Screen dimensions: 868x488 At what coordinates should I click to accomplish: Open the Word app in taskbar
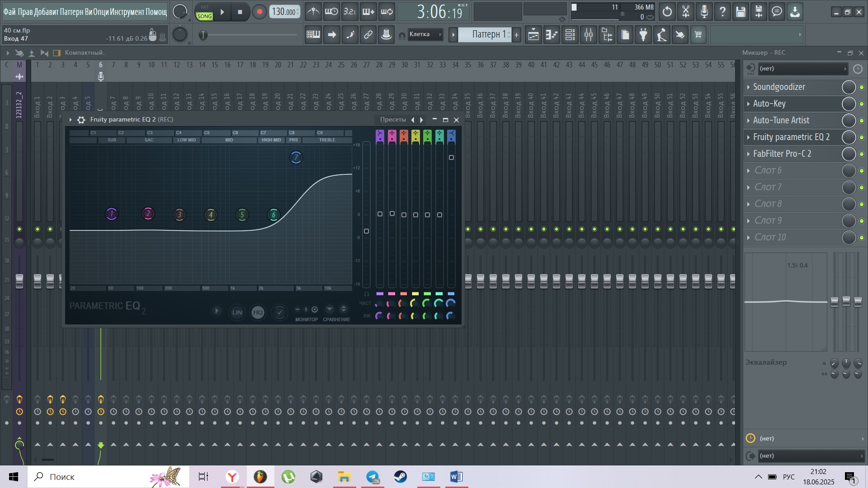pos(456,477)
